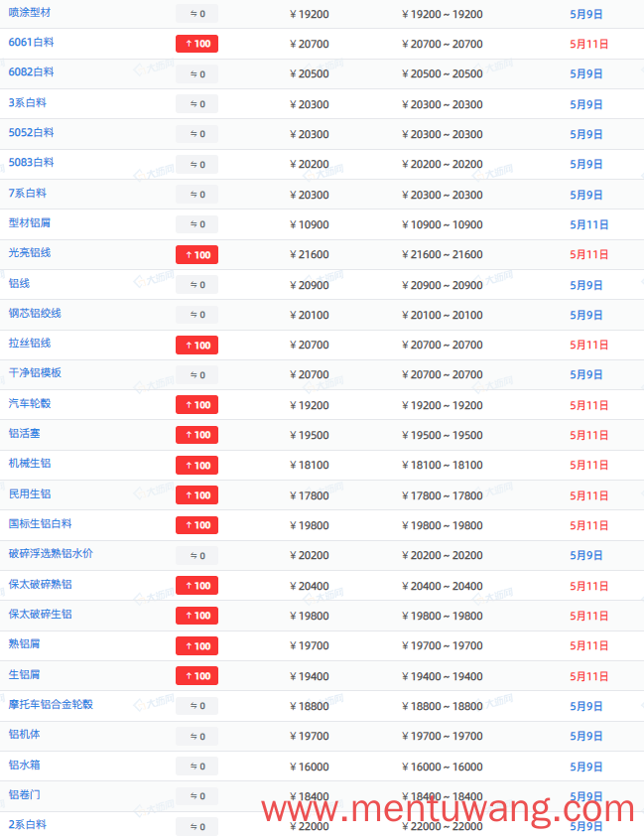Select price range ¥20400～20400 for 保太破碎熟铝
The width and height of the screenshot is (644, 839).
[443, 586]
